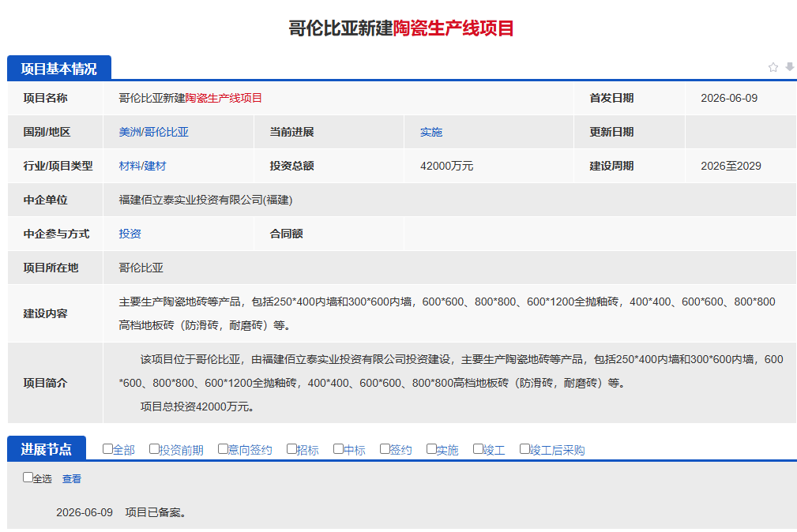Toggle the 竣工 checkbox
Viewport: 797px width, 532px height.
click(478, 448)
